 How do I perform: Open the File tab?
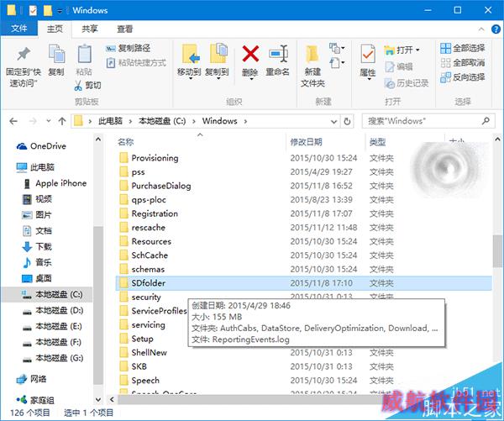click(19, 29)
